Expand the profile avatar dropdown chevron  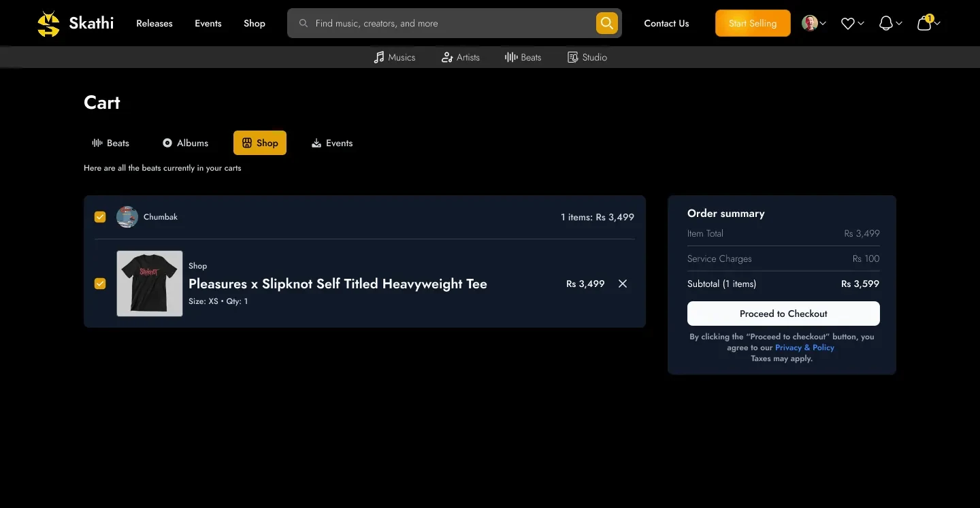coord(823,24)
